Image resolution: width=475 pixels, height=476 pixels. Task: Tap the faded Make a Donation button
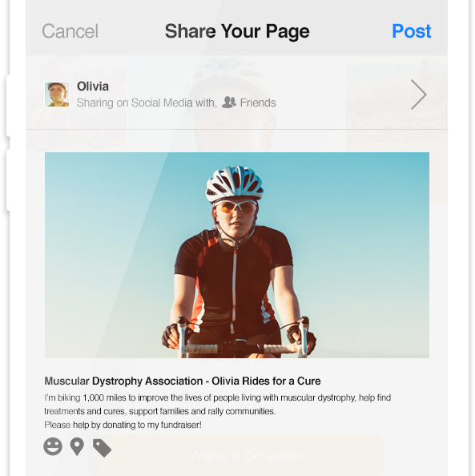tap(248, 456)
